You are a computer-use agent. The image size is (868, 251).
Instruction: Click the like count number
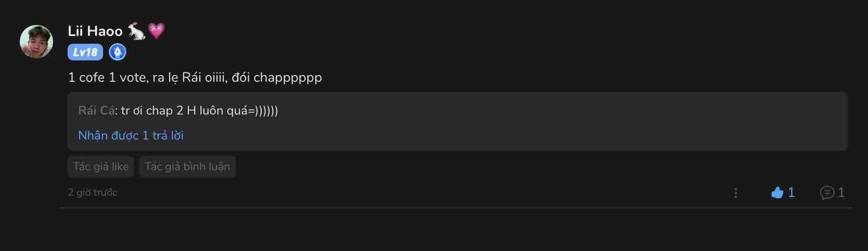(x=791, y=193)
